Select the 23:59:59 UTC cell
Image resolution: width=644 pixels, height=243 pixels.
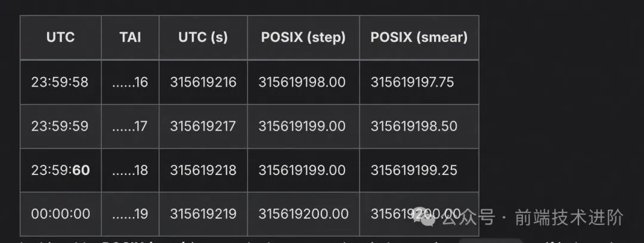[x=60, y=126]
